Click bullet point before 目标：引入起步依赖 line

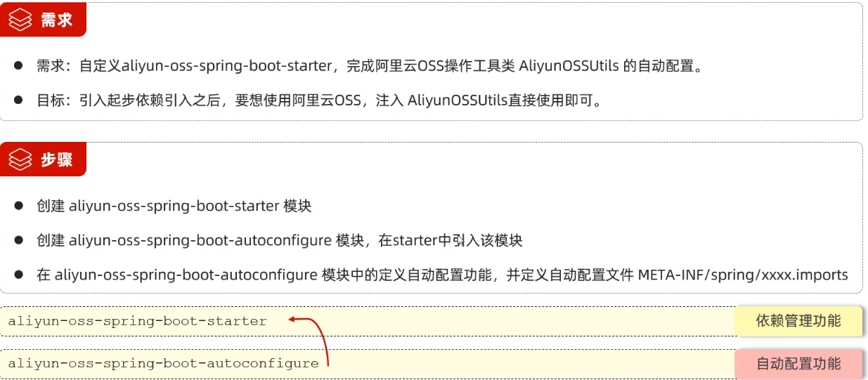[18, 100]
